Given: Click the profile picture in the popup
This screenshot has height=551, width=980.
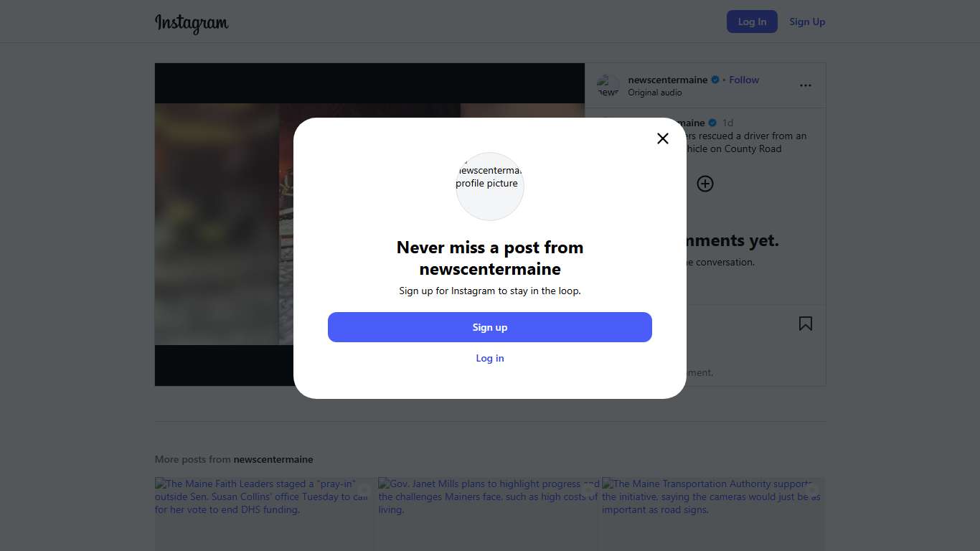Looking at the screenshot, I should click(490, 186).
